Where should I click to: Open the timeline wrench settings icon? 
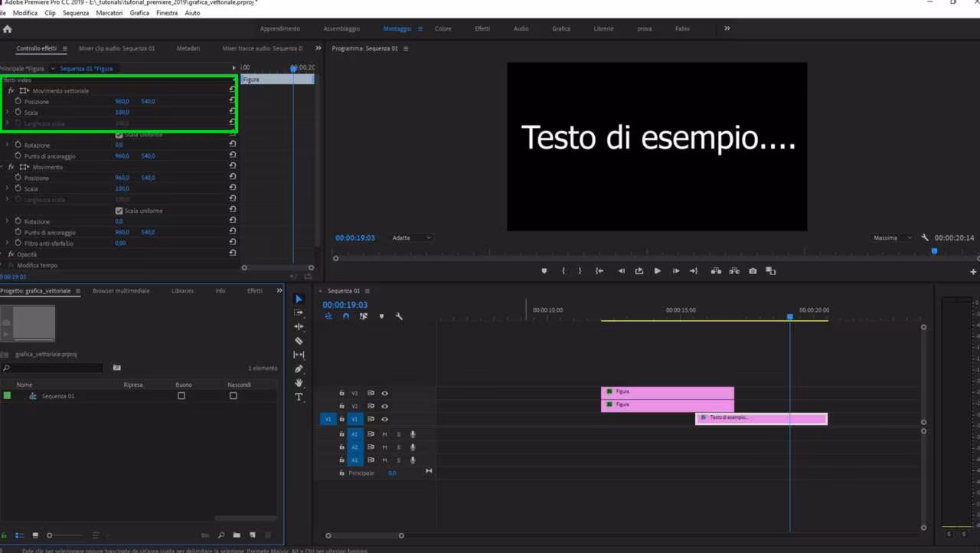point(399,316)
